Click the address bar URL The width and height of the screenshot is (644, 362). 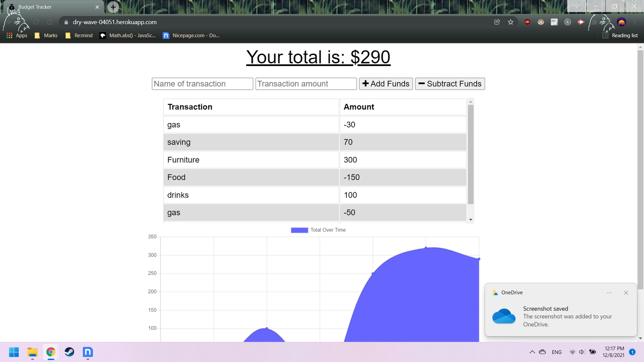click(x=115, y=22)
